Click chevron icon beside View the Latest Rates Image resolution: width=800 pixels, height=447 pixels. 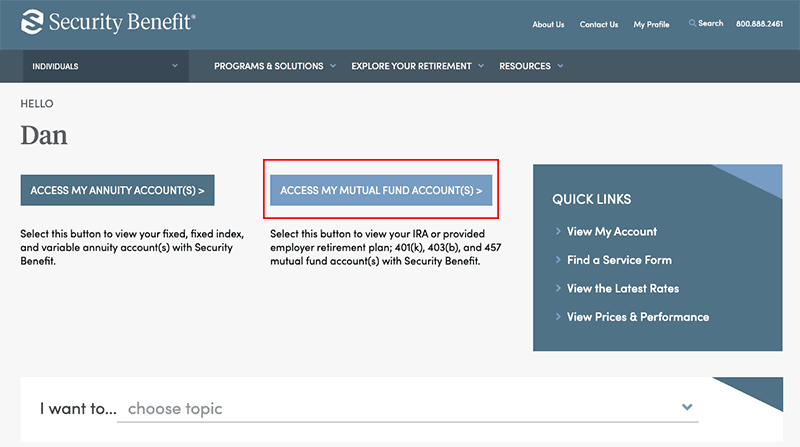click(x=558, y=288)
